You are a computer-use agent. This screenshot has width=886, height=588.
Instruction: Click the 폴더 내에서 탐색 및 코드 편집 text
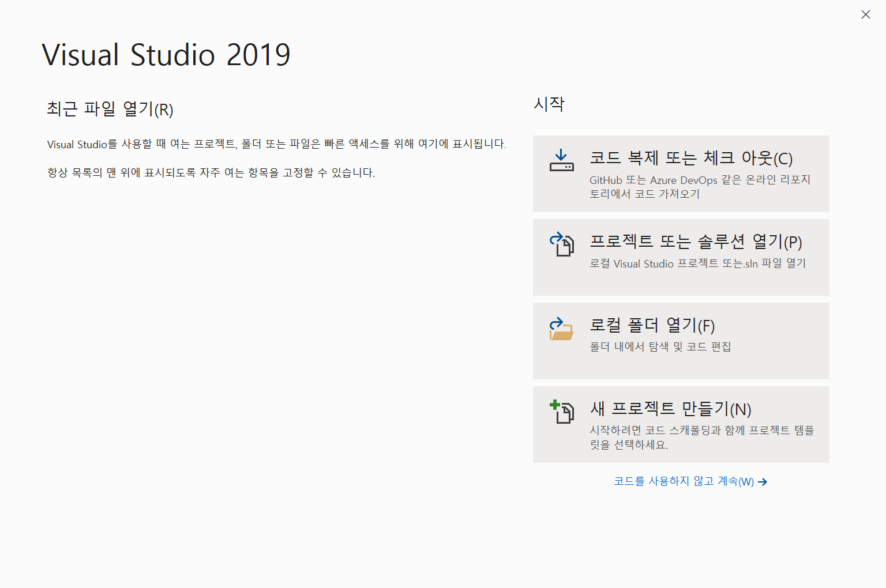point(660,346)
